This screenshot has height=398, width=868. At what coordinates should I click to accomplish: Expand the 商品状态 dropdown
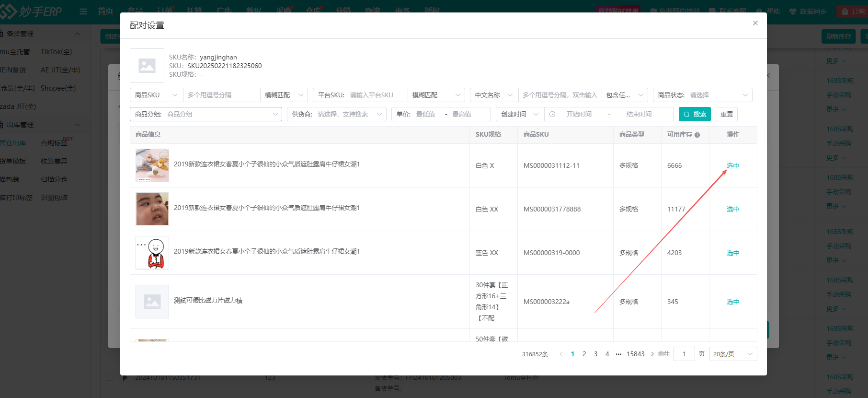click(702, 95)
